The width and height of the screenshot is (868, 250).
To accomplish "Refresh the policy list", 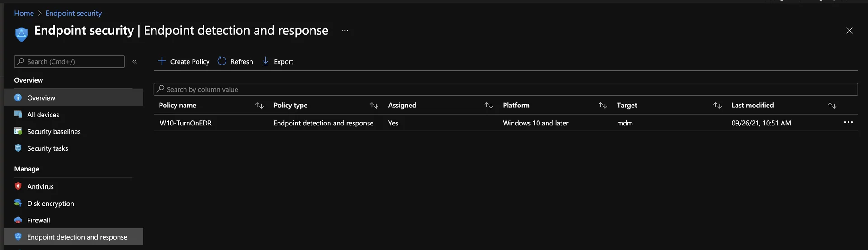I will [x=236, y=61].
